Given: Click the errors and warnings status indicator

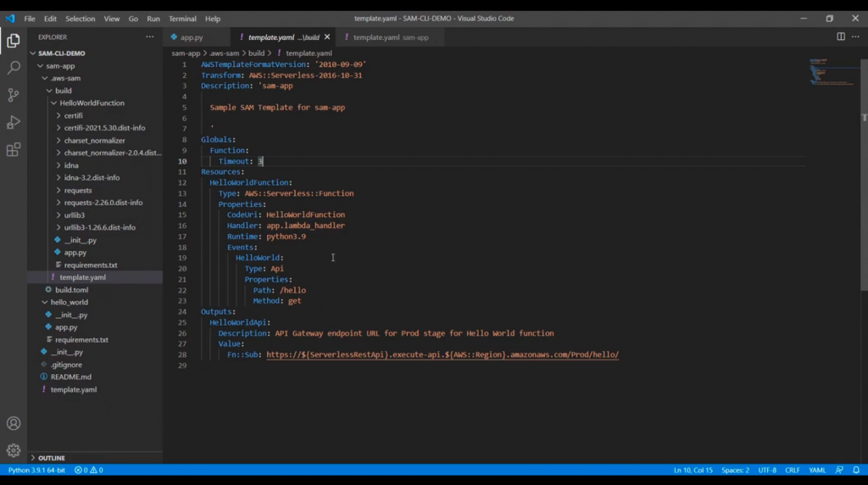Looking at the screenshot, I should [x=88, y=470].
